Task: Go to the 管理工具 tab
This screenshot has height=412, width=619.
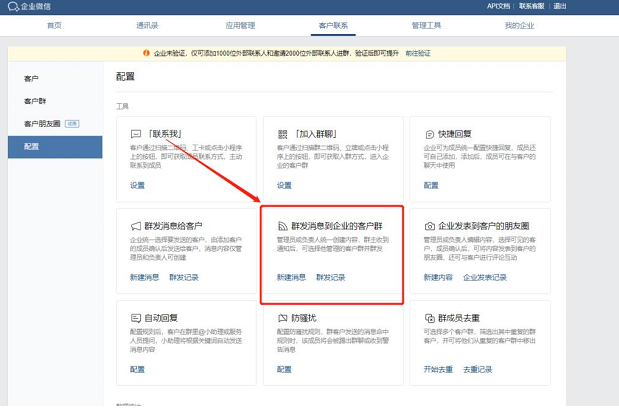Action: click(x=426, y=25)
